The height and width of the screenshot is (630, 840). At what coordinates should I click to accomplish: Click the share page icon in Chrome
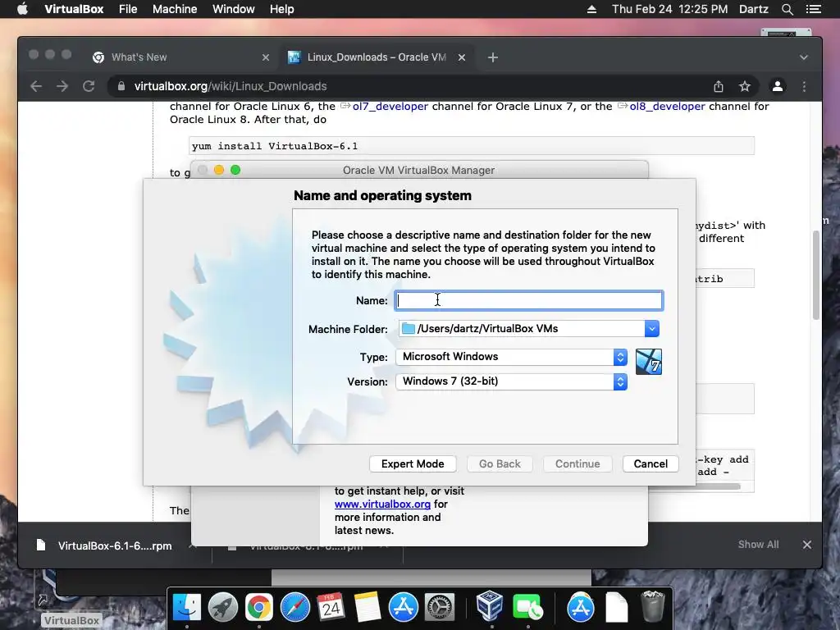[x=719, y=86]
